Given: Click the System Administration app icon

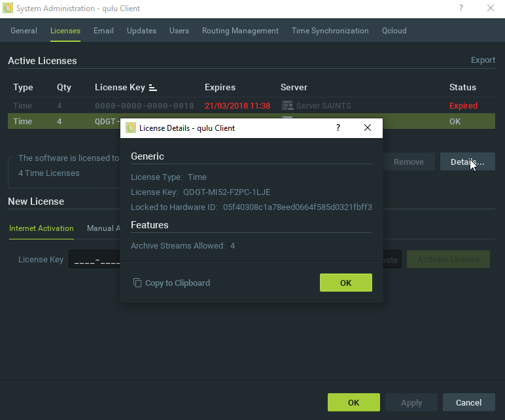Looking at the screenshot, I should click(8, 8).
